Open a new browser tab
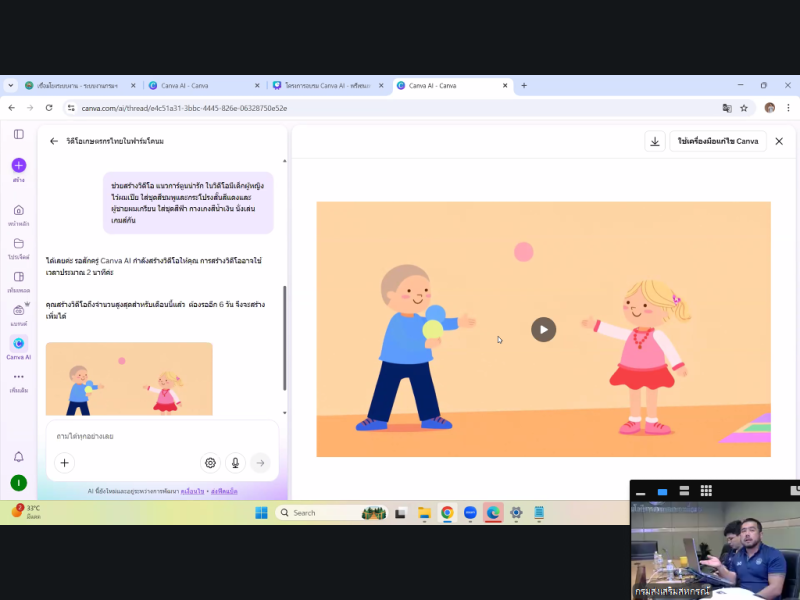Screen dimensions: 800x600 [x=524, y=86]
